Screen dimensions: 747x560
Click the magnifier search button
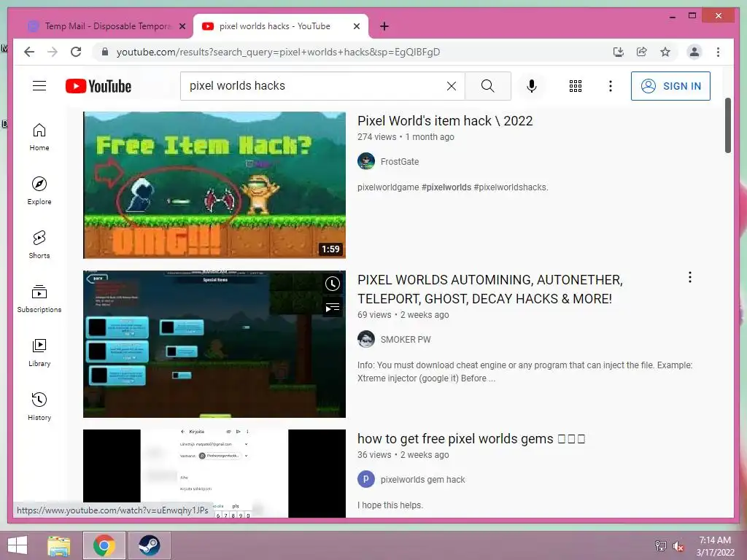coord(487,86)
